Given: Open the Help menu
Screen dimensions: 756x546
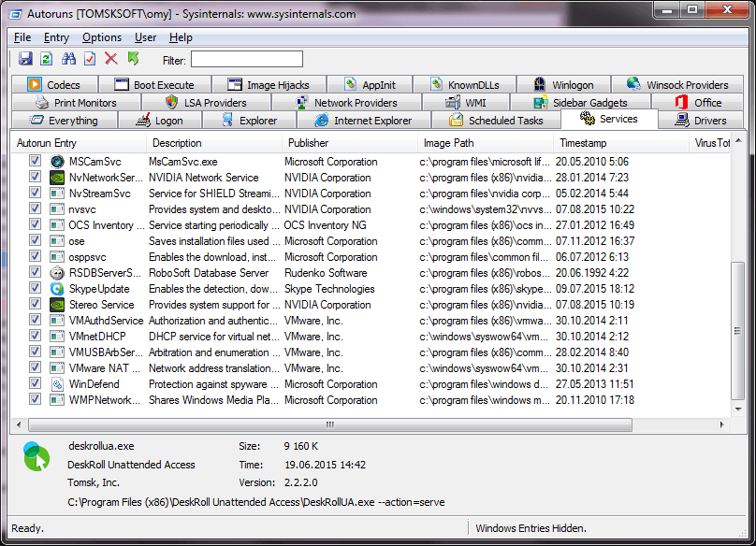Looking at the screenshot, I should click(x=181, y=37).
